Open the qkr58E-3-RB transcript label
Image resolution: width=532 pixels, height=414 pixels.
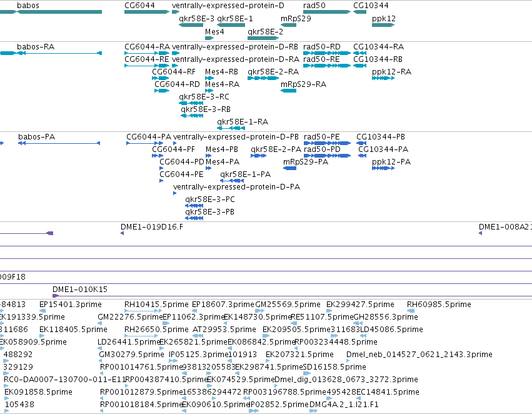(x=206, y=109)
